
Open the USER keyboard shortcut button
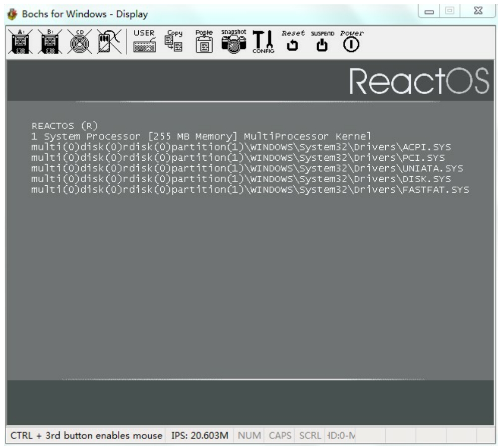click(144, 41)
